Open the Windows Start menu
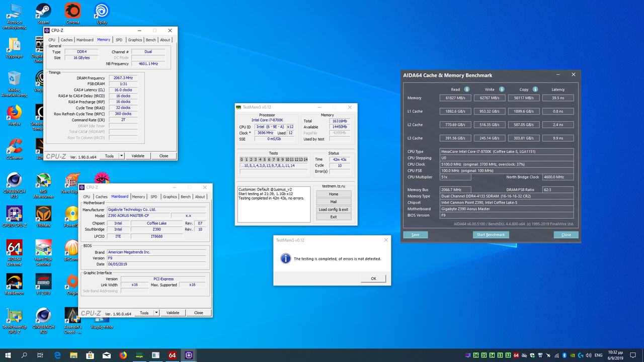The width and height of the screenshot is (644, 362). tap(9, 355)
